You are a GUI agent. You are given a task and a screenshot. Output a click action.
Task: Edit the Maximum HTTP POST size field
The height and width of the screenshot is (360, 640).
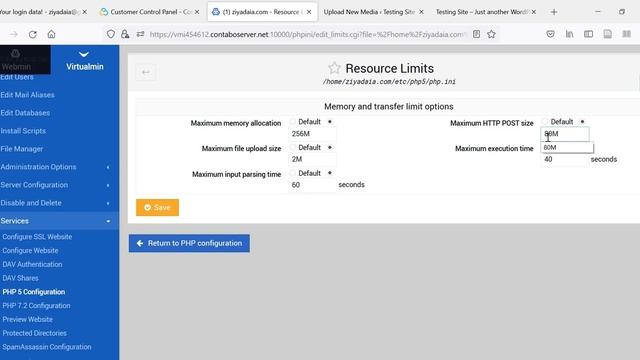[x=565, y=133]
